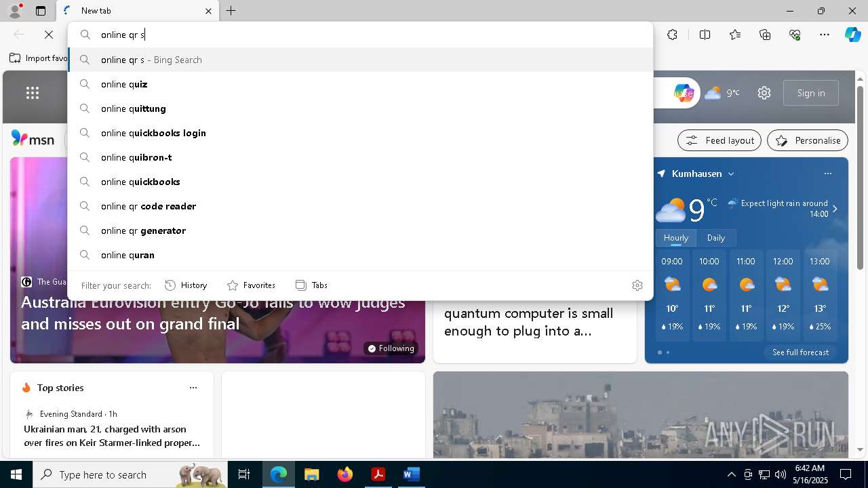This screenshot has width=868, height=488.
Task: Open Top stories more options
Action: click(193, 388)
